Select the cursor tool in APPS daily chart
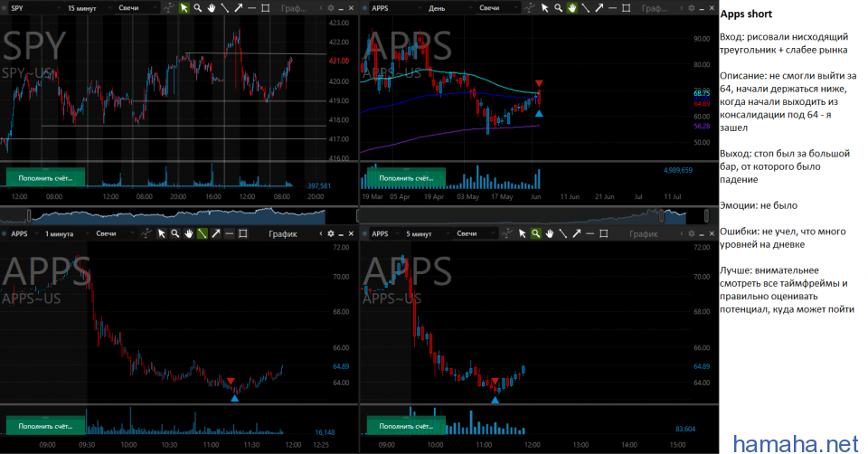Screen dimensions: 868x454 [544, 8]
